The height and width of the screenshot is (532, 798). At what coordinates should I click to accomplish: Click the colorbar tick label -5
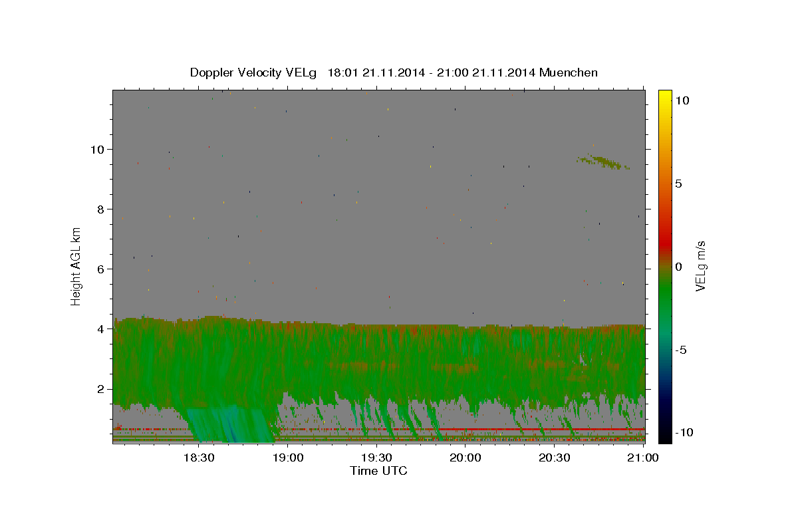pyautogui.click(x=681, y=350)
